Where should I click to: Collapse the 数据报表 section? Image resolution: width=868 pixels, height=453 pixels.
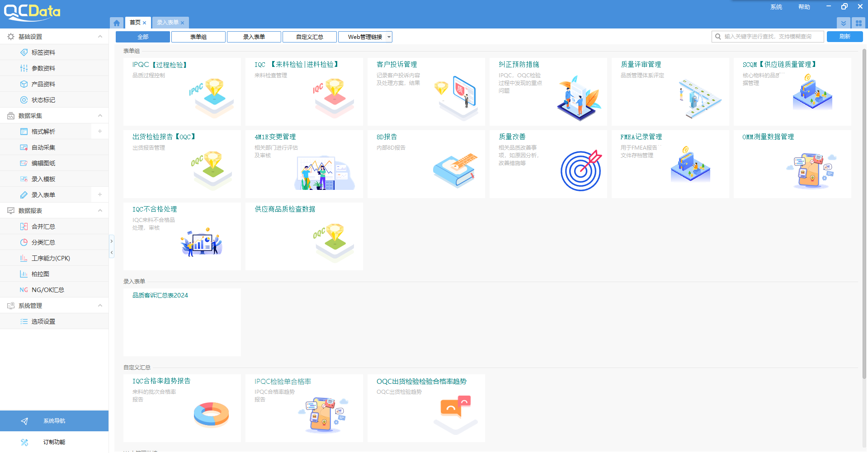point(100,211)
